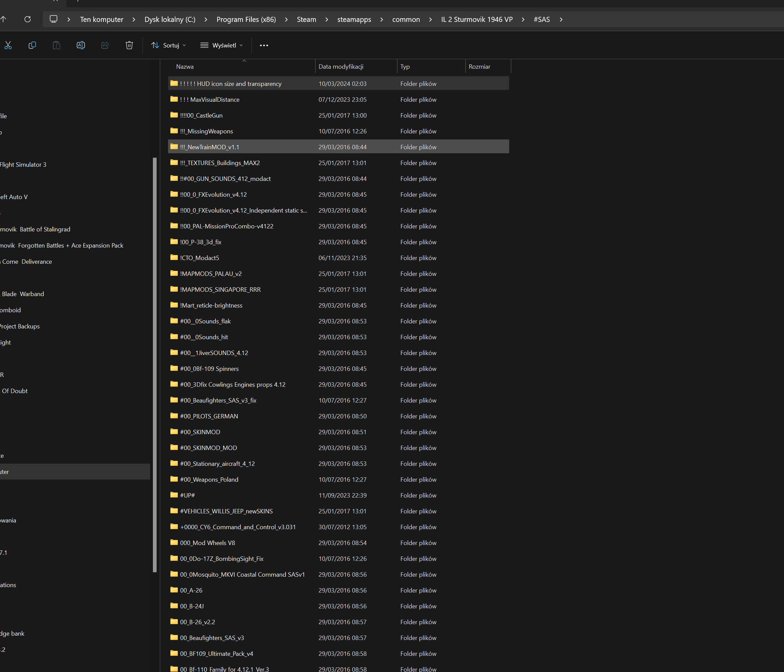
Task: Go to Dysk lokalny (C:) breadcrumb
Action: coord(170,19)
